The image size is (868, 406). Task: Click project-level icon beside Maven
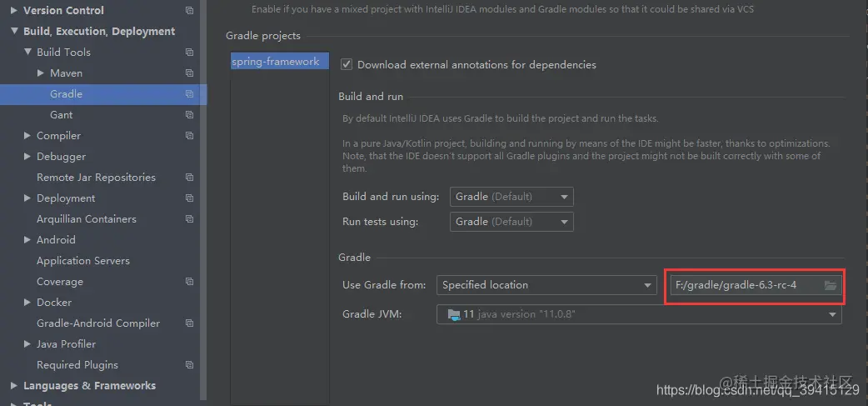(189, 73)
